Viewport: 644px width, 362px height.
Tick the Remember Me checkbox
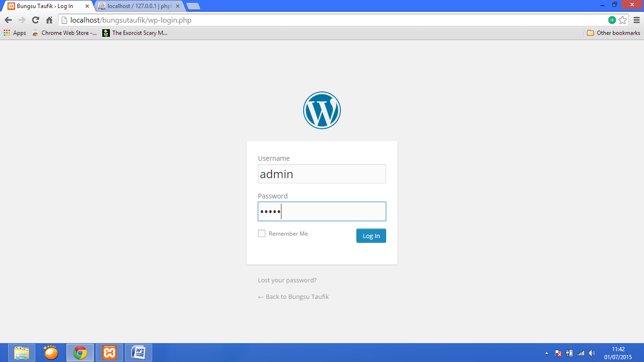(262, 233)
